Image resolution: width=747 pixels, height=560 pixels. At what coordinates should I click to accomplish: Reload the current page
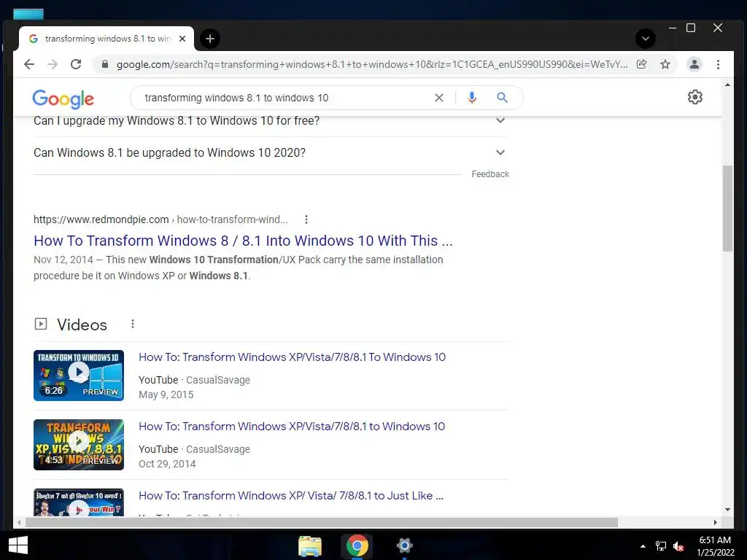(x=76, y=64)
